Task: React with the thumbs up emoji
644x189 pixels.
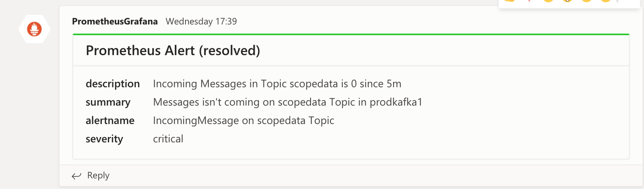Action: [x=510, y=1]
